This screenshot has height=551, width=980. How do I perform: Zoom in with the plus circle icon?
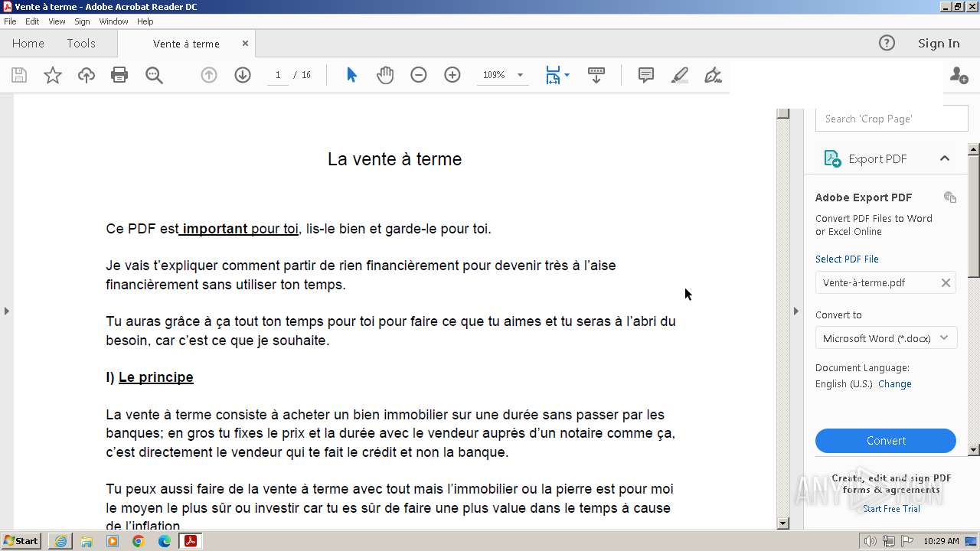(x=452, y=75)
